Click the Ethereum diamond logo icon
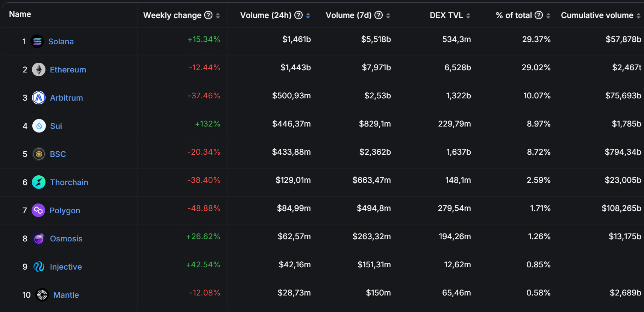 39,69
